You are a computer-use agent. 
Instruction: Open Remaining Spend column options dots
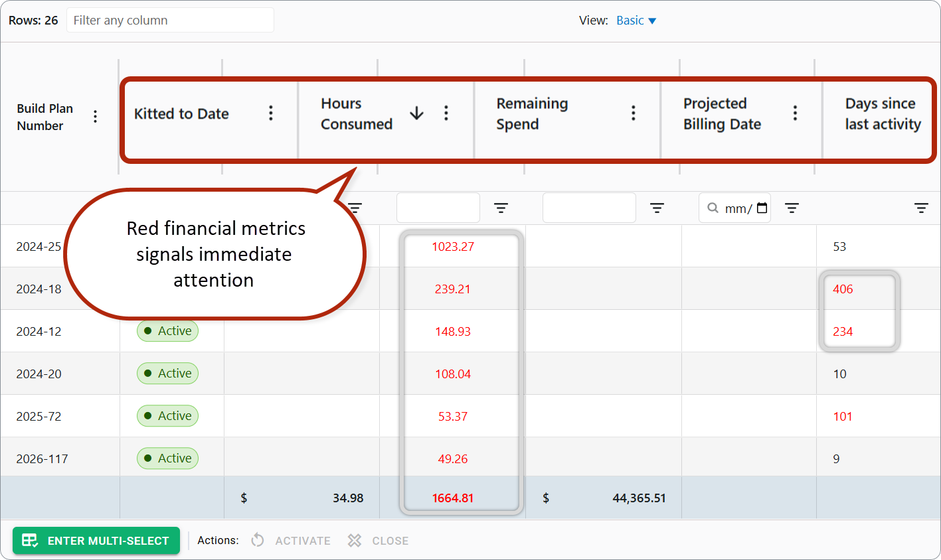(634, 113)
